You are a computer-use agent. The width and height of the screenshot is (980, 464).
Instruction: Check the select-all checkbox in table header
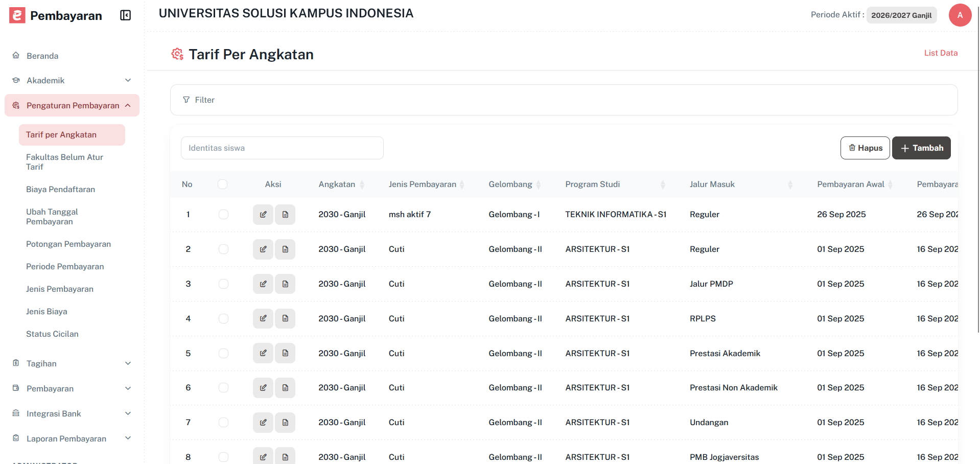pyautogui.click(x=222, y=184)
